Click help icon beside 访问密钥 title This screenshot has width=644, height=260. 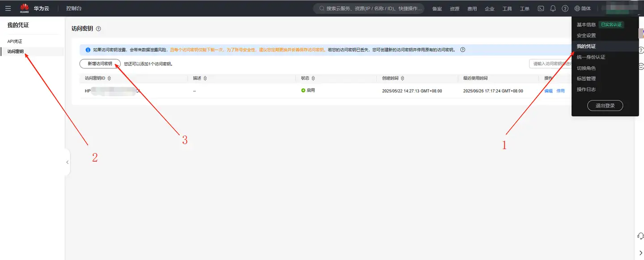[98, 29]
